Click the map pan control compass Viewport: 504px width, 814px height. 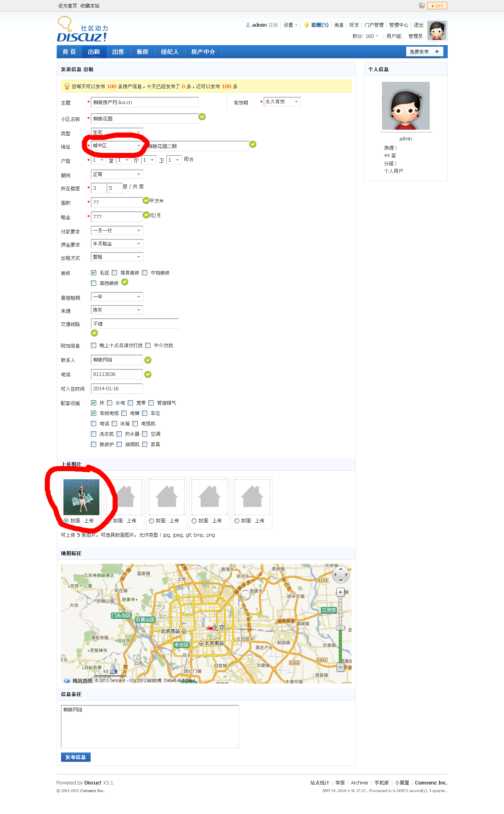(x=340, y=575)
